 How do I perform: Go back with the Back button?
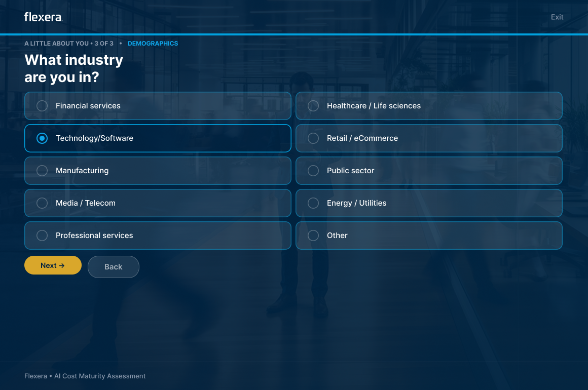pos(113,267)
